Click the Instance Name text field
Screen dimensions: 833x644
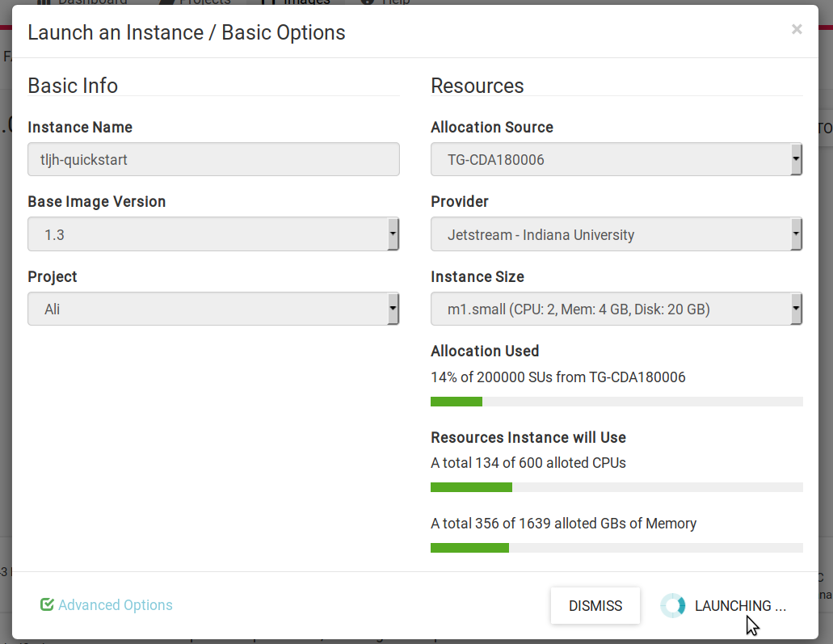pos(213,159)
